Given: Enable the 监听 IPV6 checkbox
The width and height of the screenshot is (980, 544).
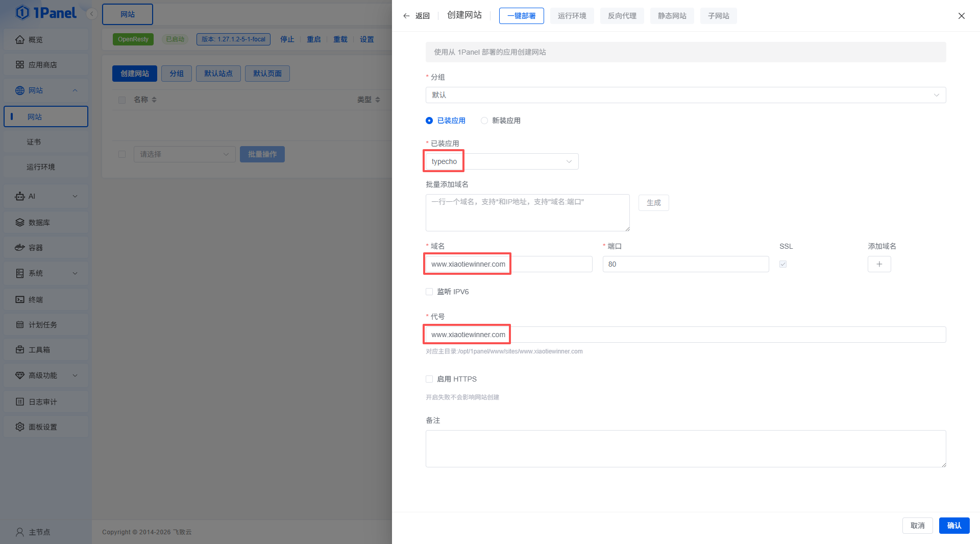Looking at the screenshot, I should (429, 292).
